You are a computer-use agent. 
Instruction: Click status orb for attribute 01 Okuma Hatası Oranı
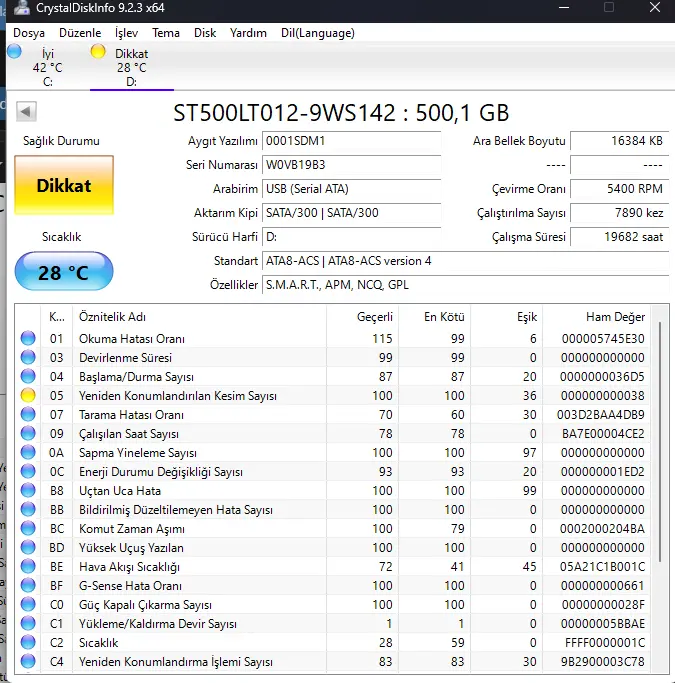[28, 338]
